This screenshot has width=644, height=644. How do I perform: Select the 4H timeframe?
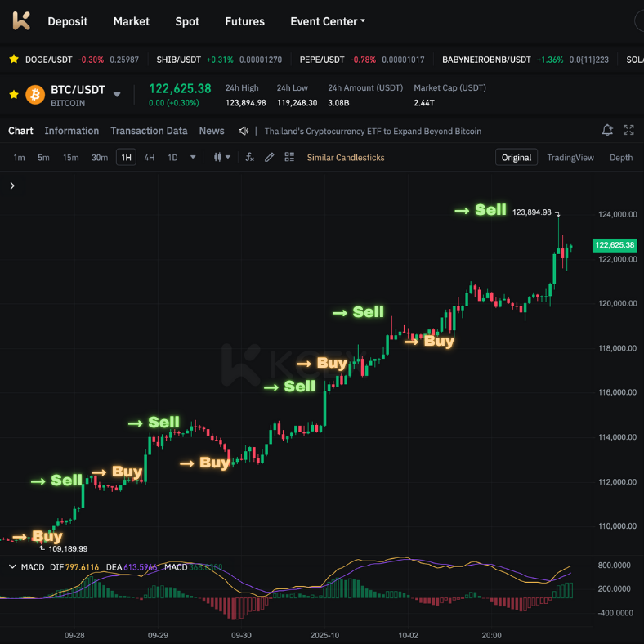150,157
